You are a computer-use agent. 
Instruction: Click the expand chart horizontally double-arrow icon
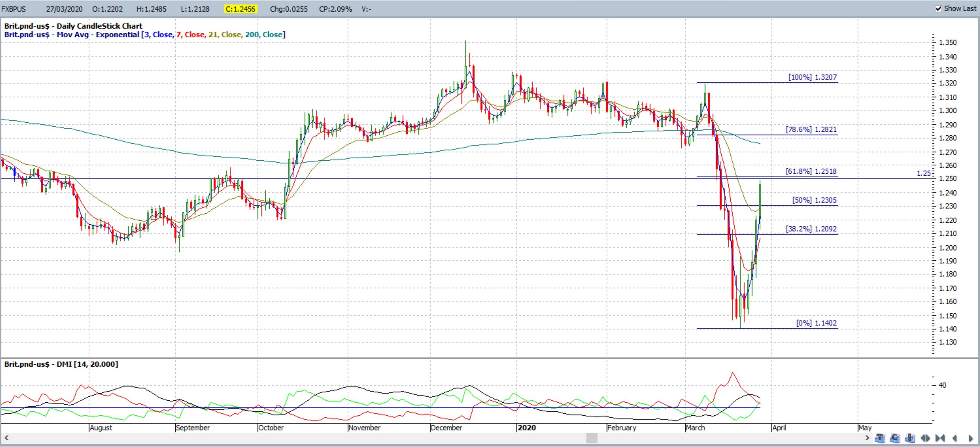925,438
